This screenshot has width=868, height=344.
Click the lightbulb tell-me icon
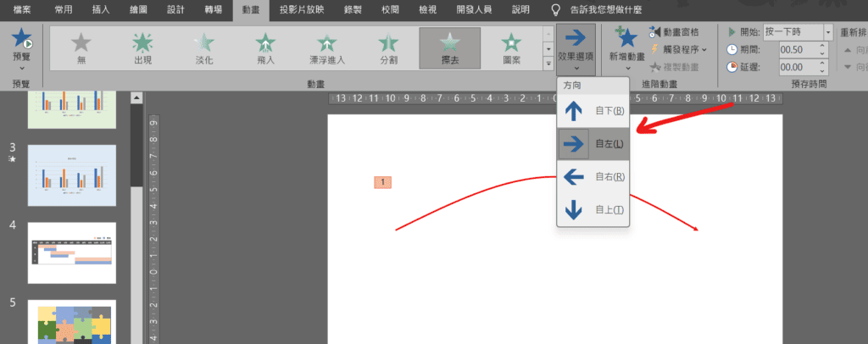557,9
